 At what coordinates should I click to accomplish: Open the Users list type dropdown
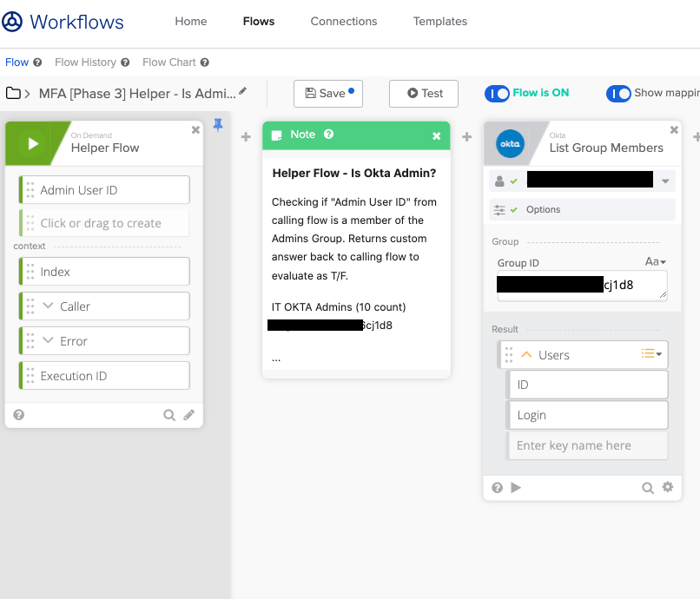(x=651, y=354)
